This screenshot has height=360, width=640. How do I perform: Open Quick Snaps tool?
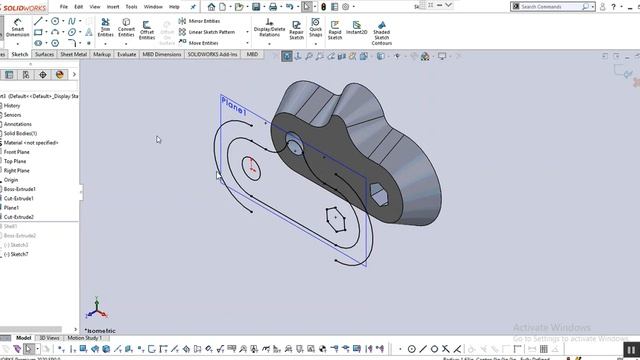point(316,27)
